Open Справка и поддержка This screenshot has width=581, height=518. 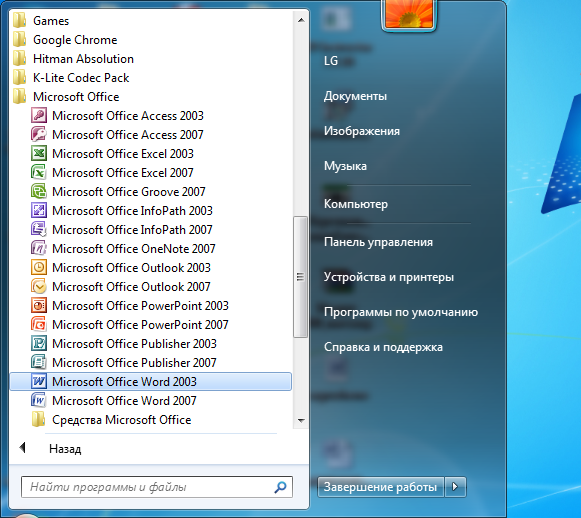(383, 347)
